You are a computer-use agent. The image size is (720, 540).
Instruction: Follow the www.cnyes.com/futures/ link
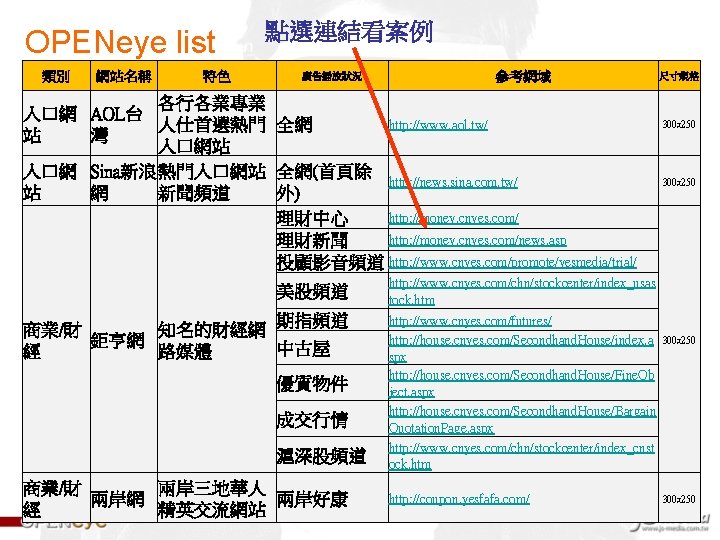(470, 320)
